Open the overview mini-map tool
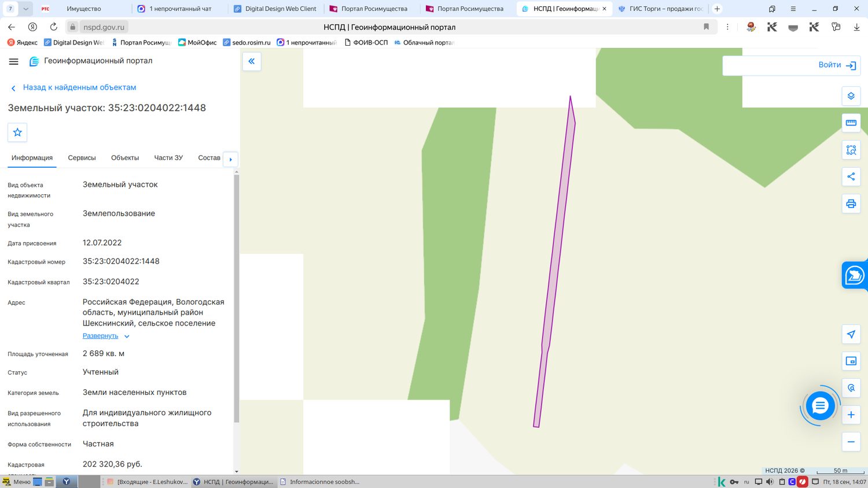The height and width of the screenshot is (488, 868). coord(851,361)
